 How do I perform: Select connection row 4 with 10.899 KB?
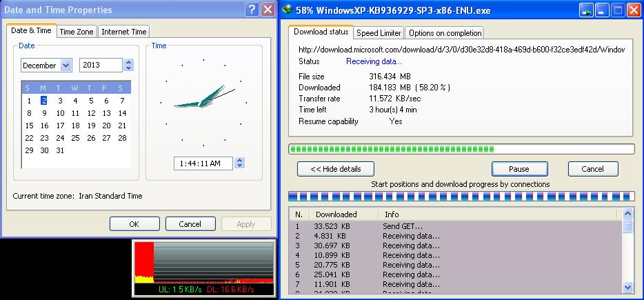click(x=456, y=255)
